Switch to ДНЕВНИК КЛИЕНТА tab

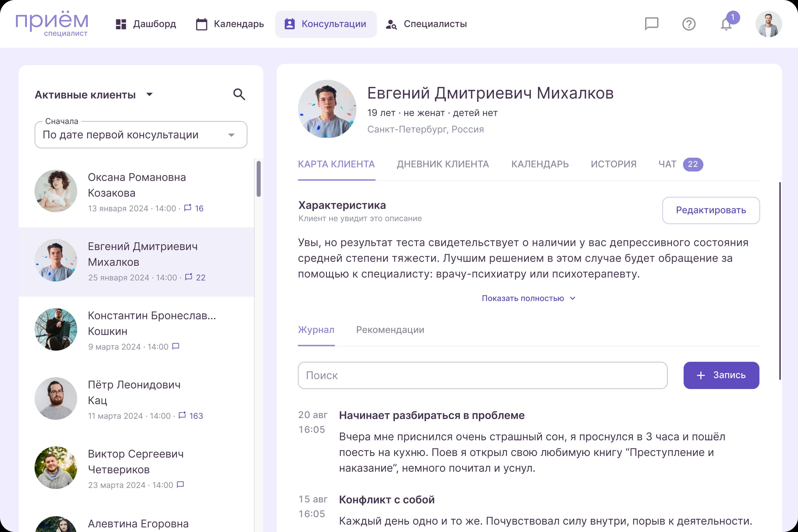443,164
